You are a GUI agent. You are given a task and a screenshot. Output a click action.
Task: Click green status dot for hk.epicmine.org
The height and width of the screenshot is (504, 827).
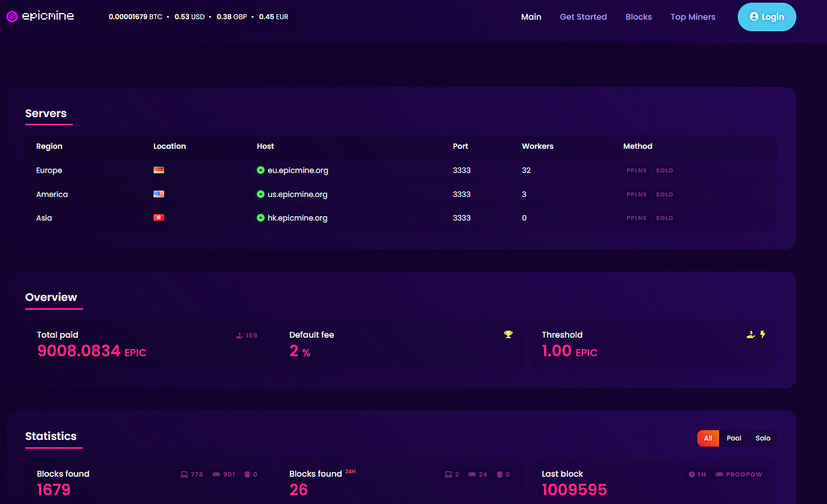pyautogui.click(x=261, y=218)
